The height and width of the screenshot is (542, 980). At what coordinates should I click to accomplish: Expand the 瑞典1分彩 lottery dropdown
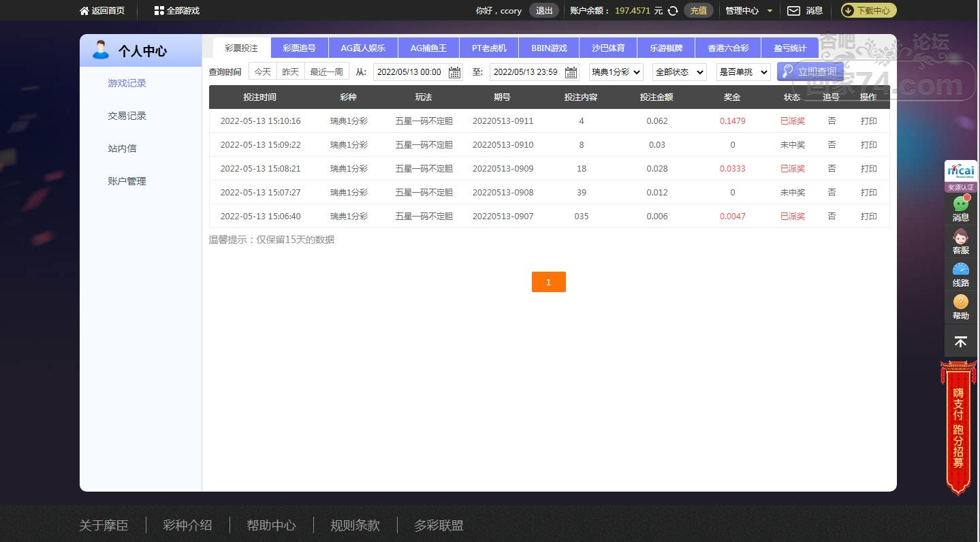[x=616, y=72]
